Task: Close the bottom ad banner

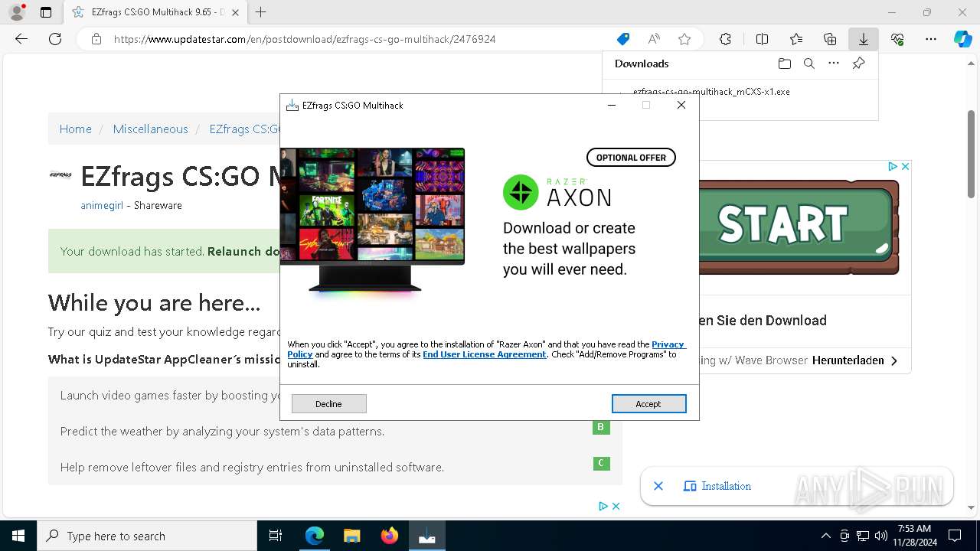Action: [x=616, y=506]
